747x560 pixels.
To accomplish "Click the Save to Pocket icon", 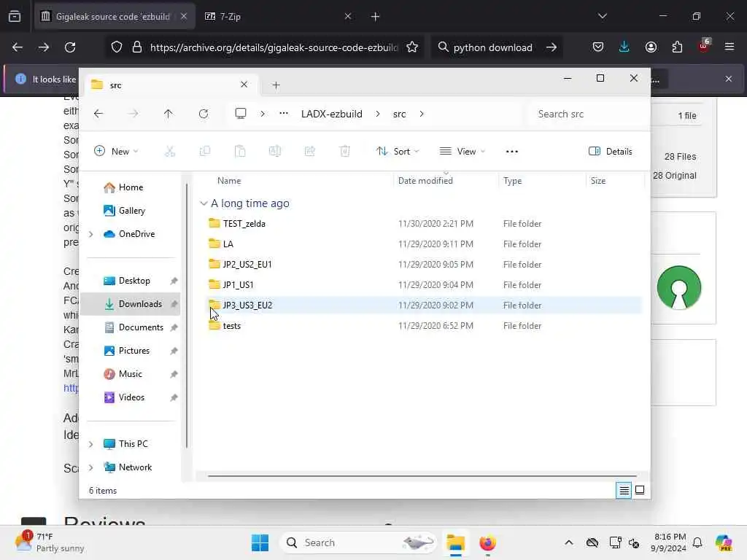I will 598,47.
